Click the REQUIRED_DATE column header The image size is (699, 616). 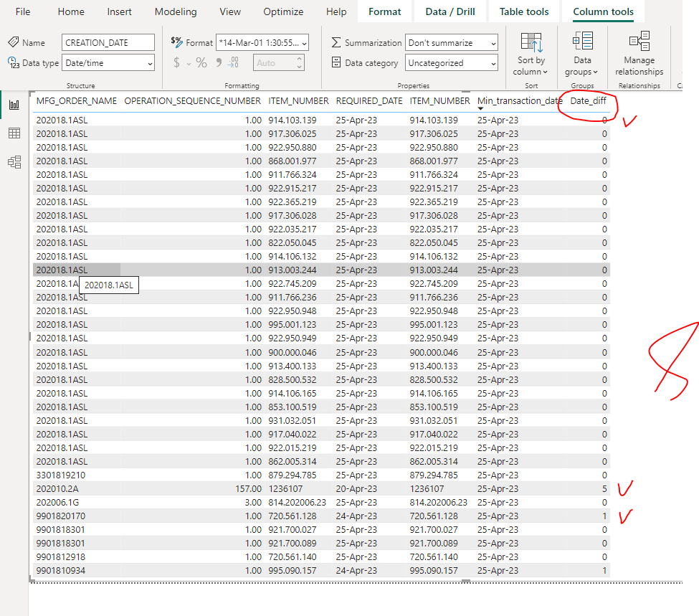[x=369, y=101]
